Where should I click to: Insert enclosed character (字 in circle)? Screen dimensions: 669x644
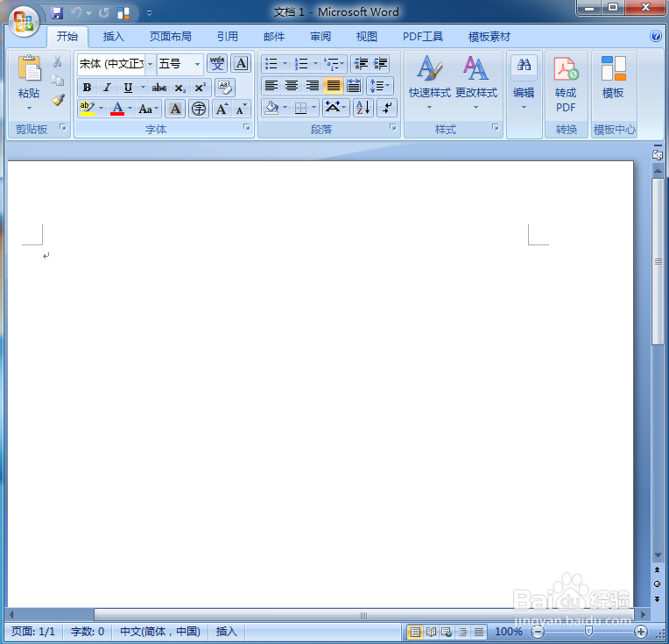tap(199, 109)
